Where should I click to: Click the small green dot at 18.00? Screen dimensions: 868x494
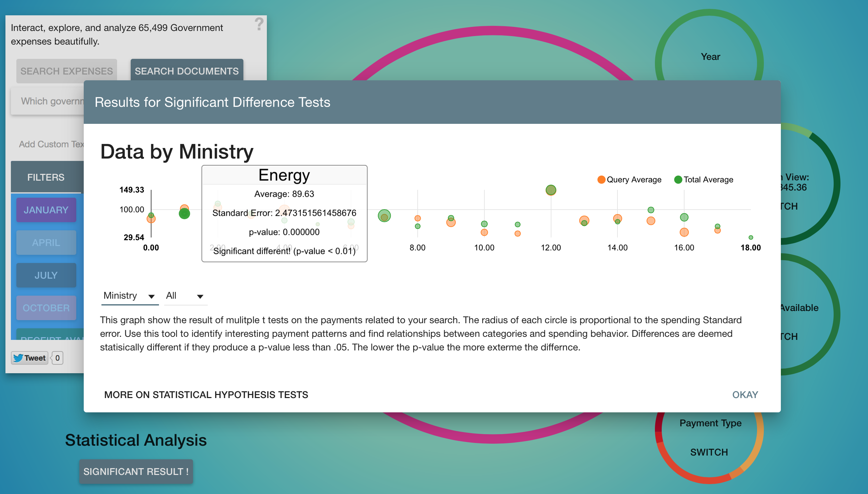pyautogui.click(x=751, y=237)
